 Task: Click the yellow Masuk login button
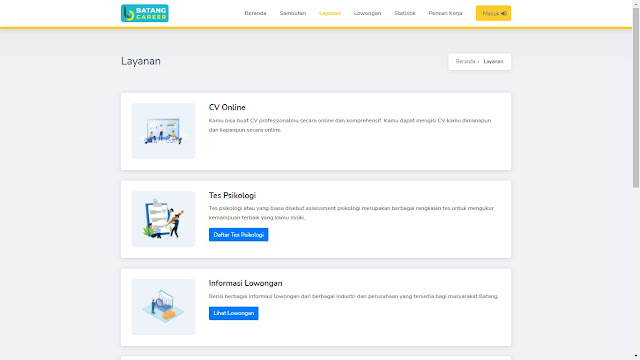(493, 13)
